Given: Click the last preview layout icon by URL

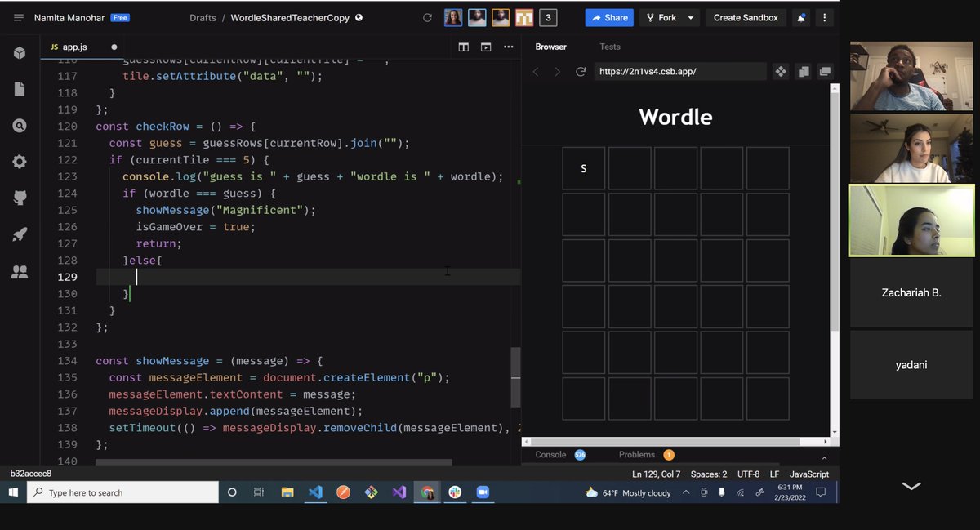Looking at the screenshot, I should tap(825, 72).
